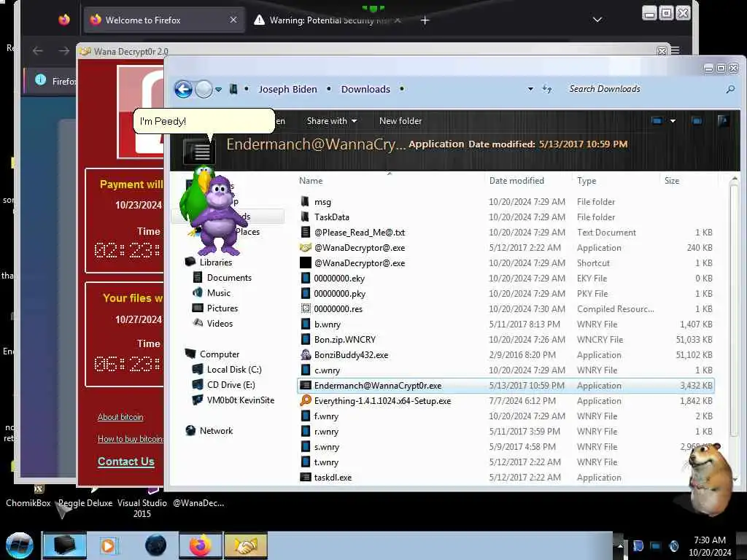This screenshot has width=747, height=560.
Task: Sort by Type column header
Action: click(587, 181)
